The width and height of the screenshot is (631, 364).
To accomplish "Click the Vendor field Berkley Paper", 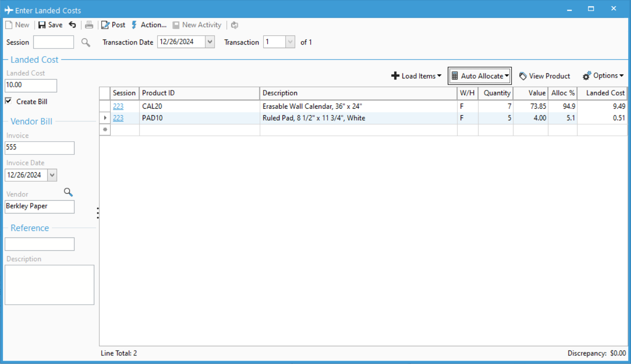I will coord(40,206).
